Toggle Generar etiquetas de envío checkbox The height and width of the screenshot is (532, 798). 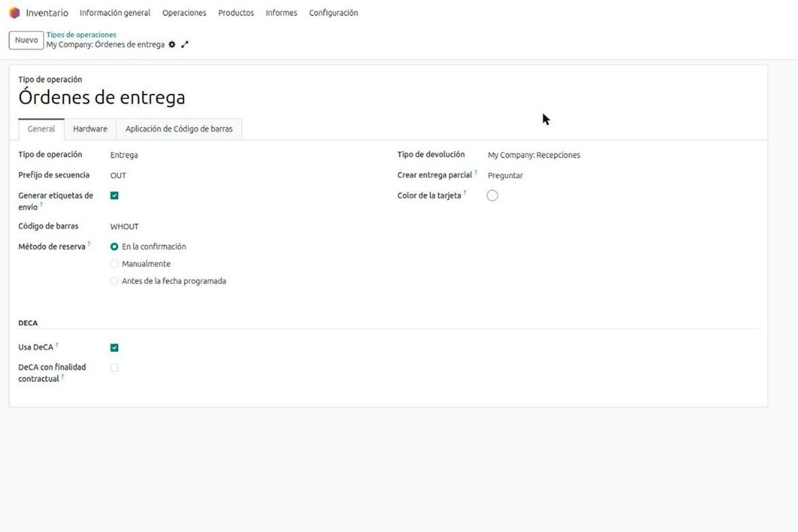point(114,196)
